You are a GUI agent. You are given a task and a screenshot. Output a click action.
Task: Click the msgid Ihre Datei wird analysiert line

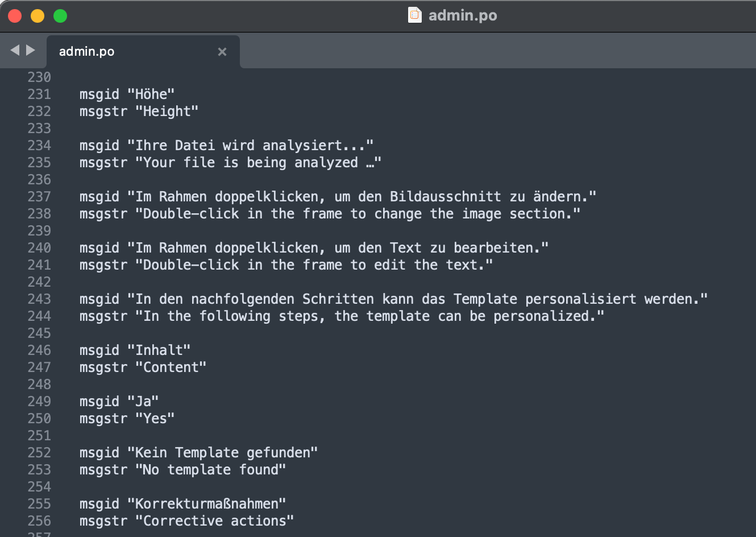point(225,145)
